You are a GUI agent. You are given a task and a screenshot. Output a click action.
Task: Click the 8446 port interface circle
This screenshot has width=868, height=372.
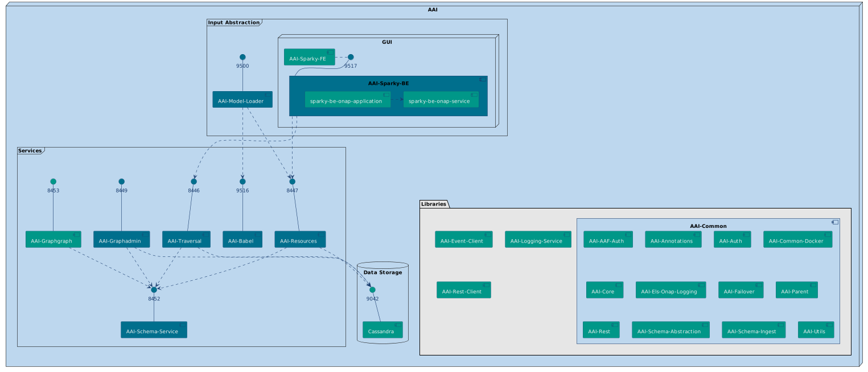click(x=194, y=181)
